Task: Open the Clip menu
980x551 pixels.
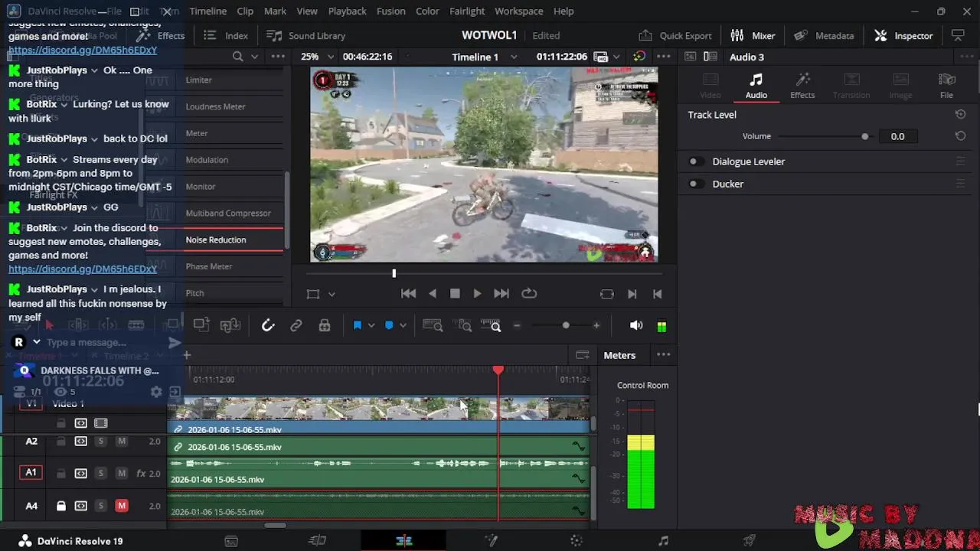Action: click(x=245, y=11)
